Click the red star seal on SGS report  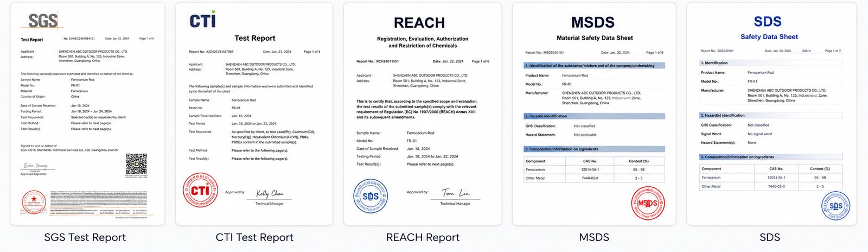(x=34, y=204)
